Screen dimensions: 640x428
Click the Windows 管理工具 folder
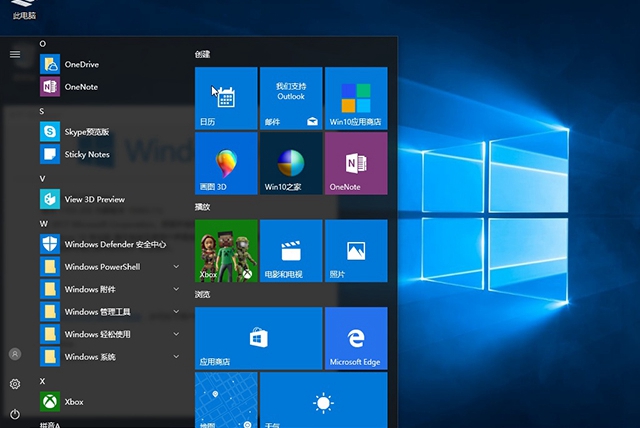pyautogui.click(x=110, y=311)
